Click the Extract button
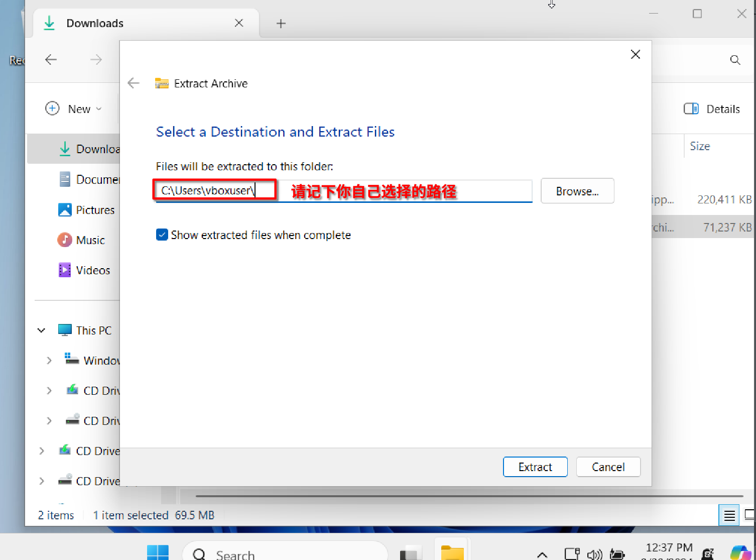The width and height of the screenshot is (756, 560). 535,467
